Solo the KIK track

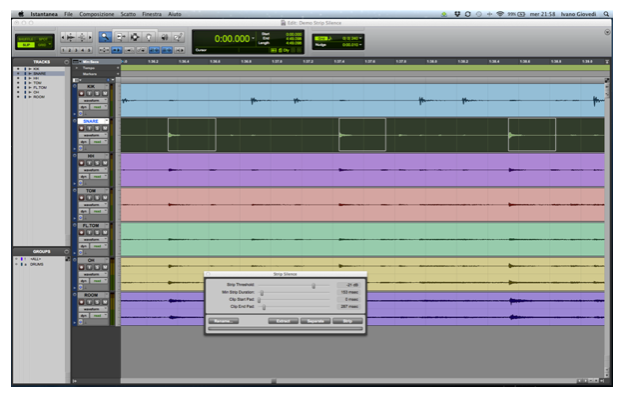(x=97, y=94)
